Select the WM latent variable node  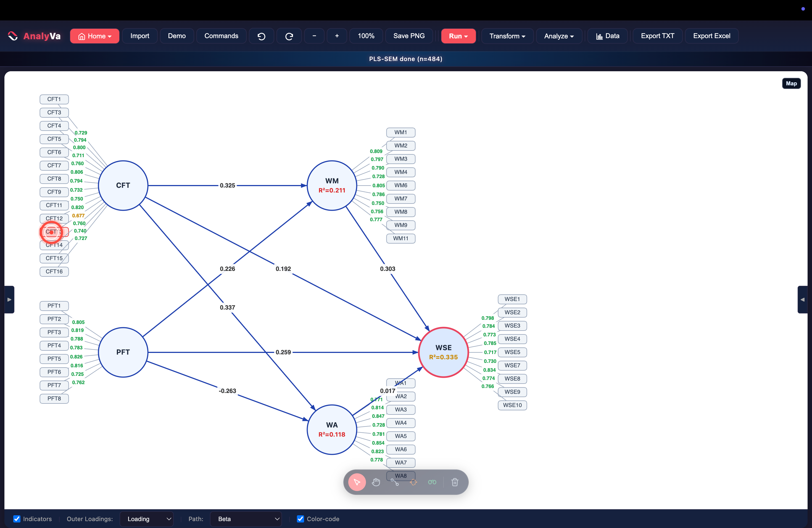click(332, 186)
